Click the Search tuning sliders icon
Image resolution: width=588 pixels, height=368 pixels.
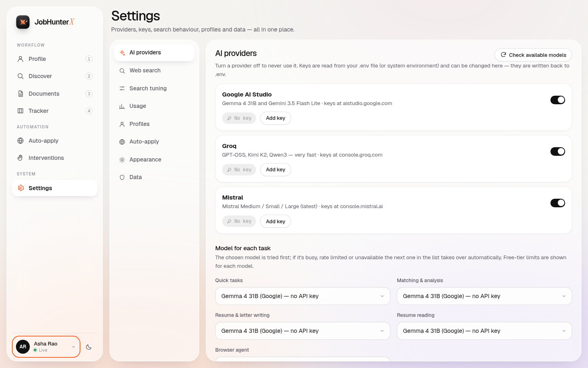coord(122,88)
